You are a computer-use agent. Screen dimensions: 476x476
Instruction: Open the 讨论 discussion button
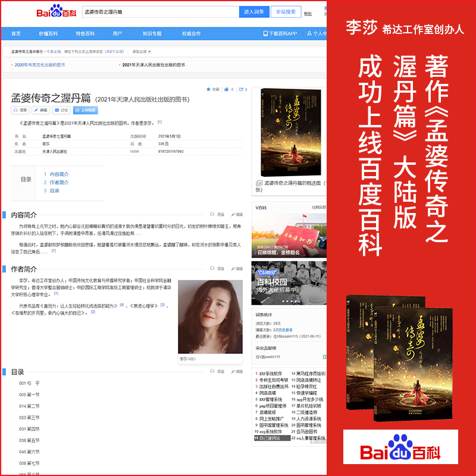61,110
